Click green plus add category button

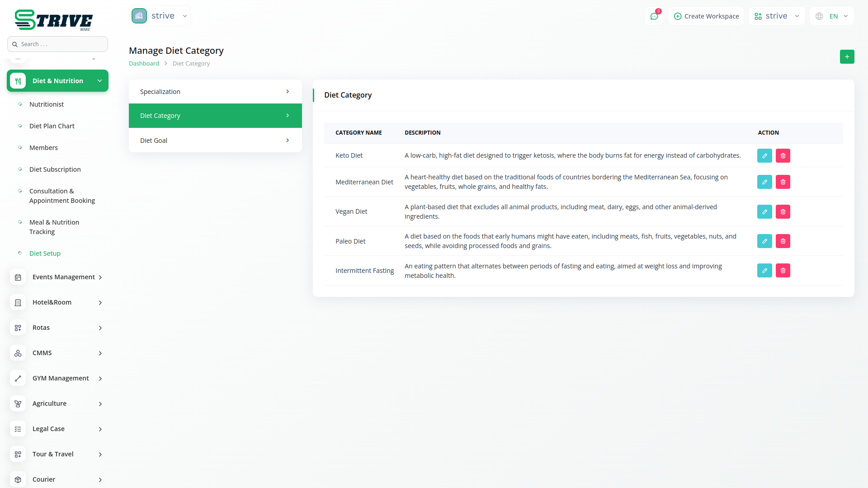point(847,57)
